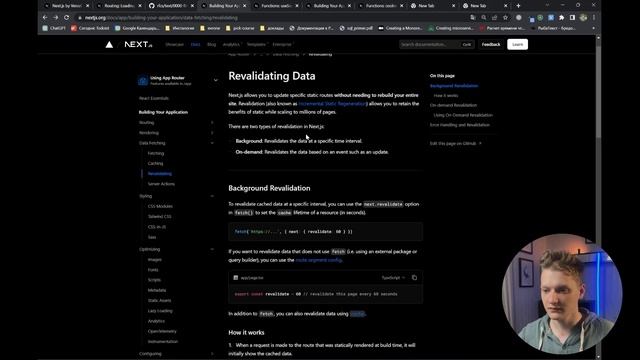Viewport: 640px width, 360px height.
Task: Jump to Background Revalidation in On this page
Action: [454, 86]
